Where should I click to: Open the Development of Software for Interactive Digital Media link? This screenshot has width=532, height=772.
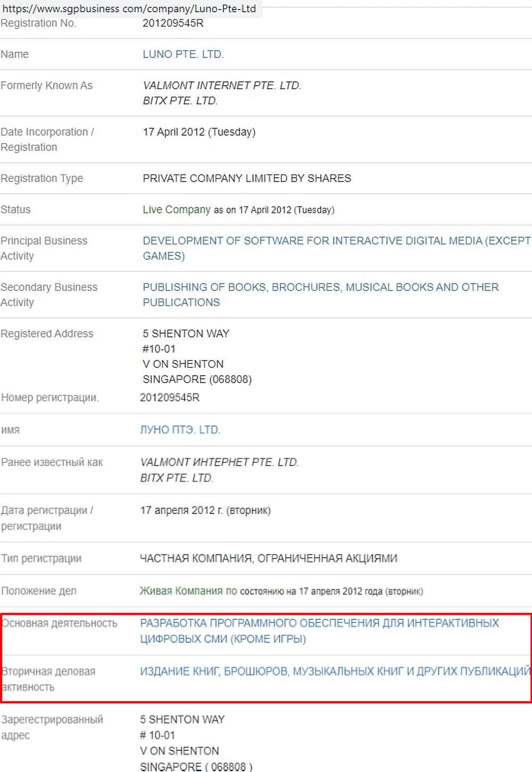click(337, 248)
